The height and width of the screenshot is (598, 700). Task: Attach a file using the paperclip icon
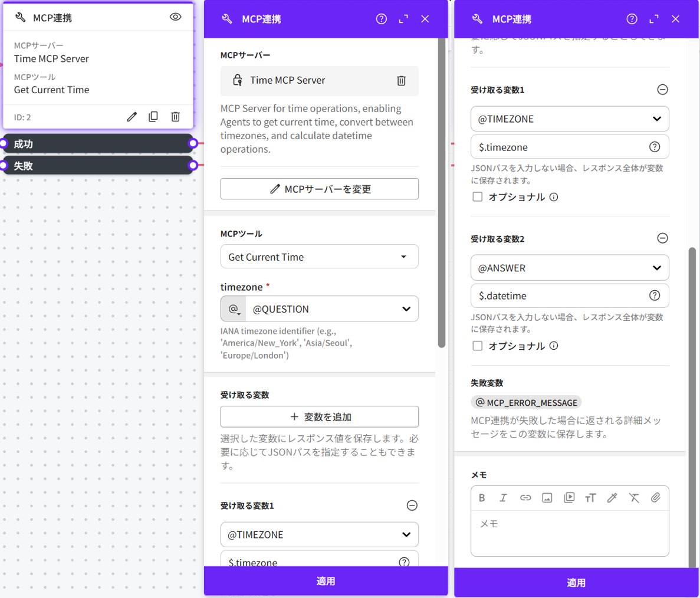pyautogui.click(x=655, y=498)
